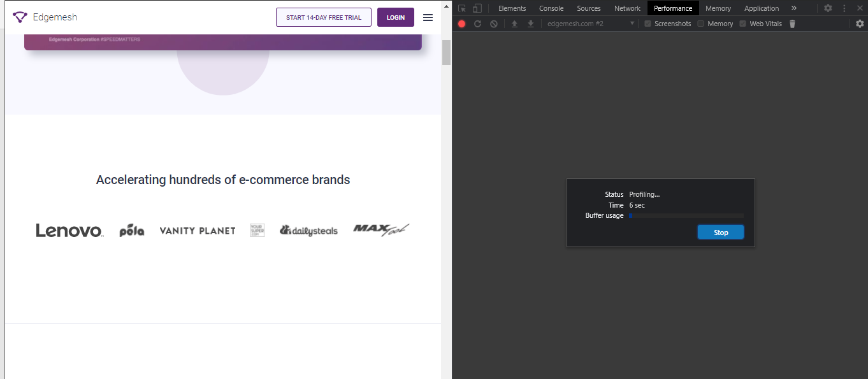Click the save profile download icon
Viewport: 868px width, 379px height.
[x=530, y=24]
